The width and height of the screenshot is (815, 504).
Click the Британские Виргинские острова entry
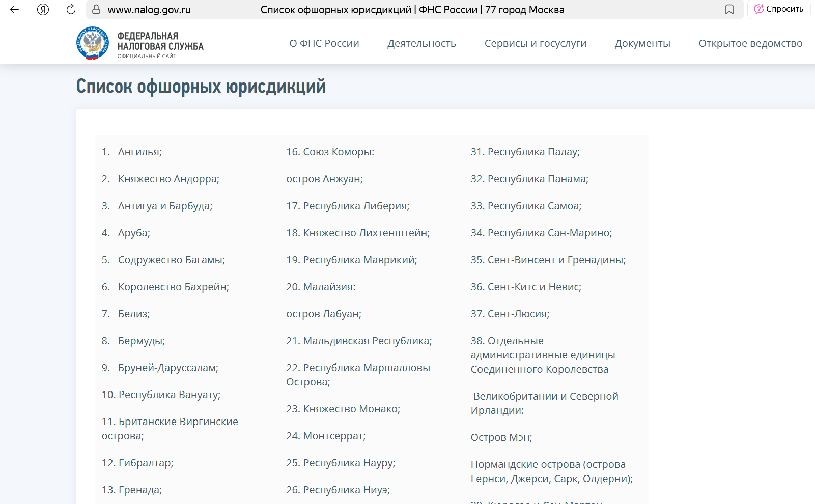click(x=170, y=428)
